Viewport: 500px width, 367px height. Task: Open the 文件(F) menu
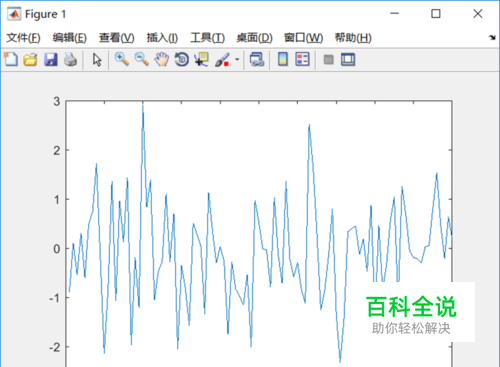[x=23, y=38]
